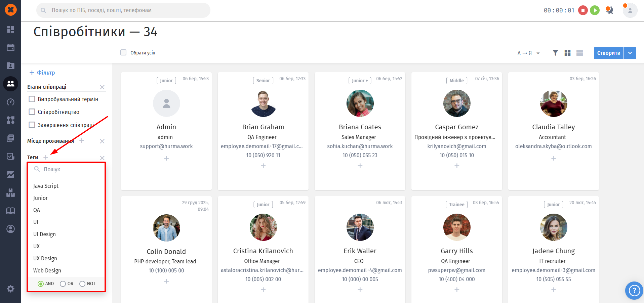Switch to grid card view
Image resolution: width=644 pixels, height=303 pixels.
567,53
